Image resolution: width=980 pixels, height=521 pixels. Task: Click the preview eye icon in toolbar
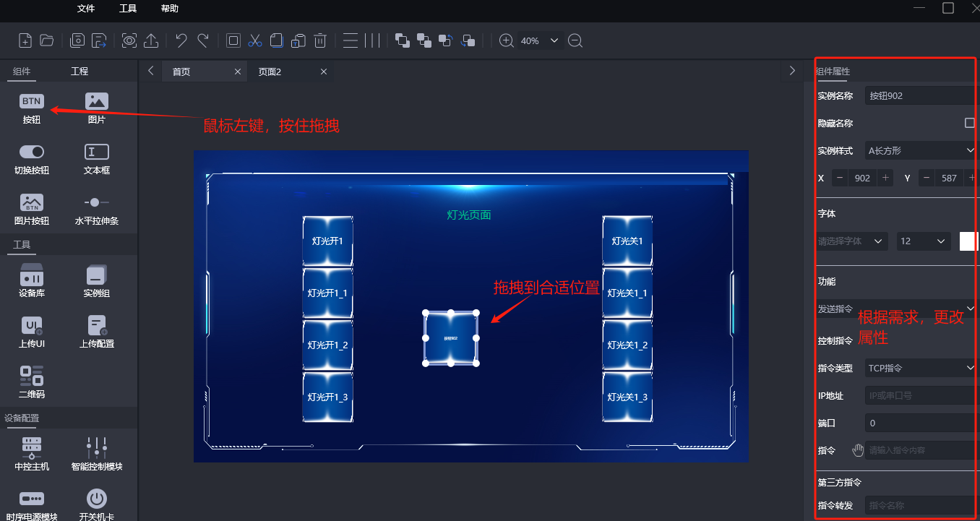(x=129, y=40)
